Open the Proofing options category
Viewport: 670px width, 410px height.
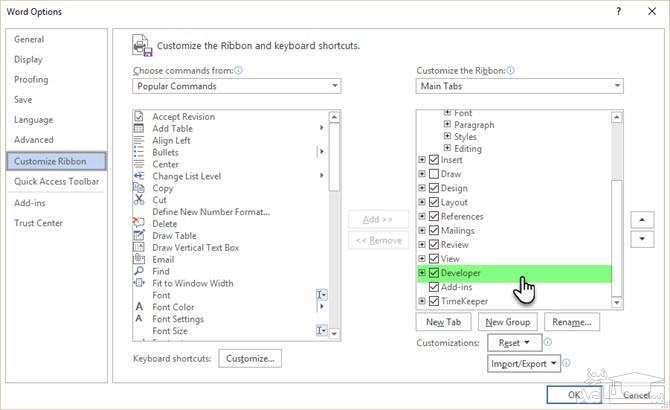click(31, 80)
